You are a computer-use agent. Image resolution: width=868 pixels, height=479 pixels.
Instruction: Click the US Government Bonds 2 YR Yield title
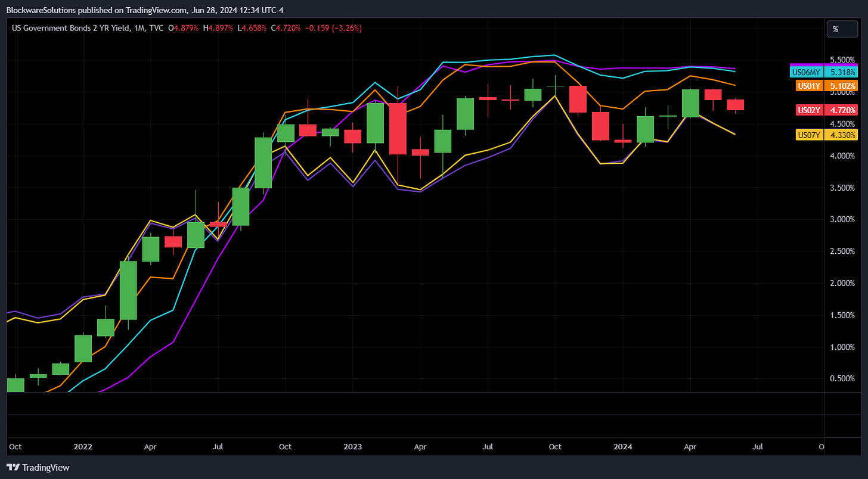click(71, 28)
